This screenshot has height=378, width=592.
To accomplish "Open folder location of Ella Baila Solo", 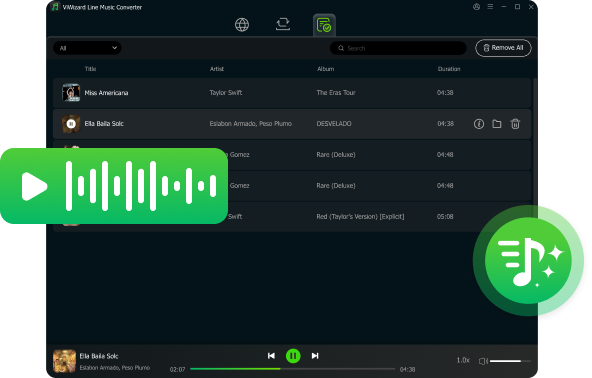I will coord(497,124).
